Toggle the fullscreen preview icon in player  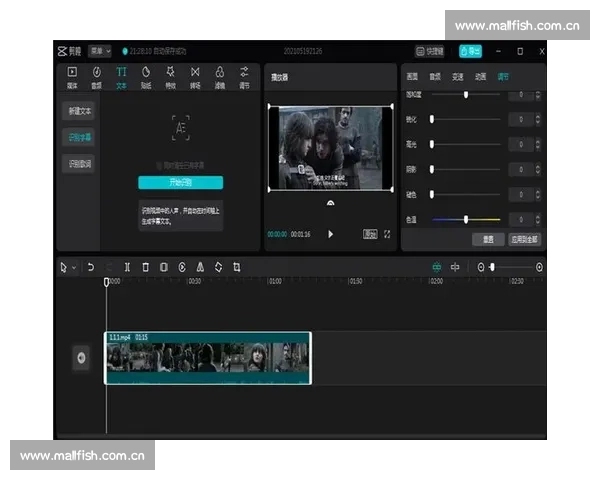(387, 234)
